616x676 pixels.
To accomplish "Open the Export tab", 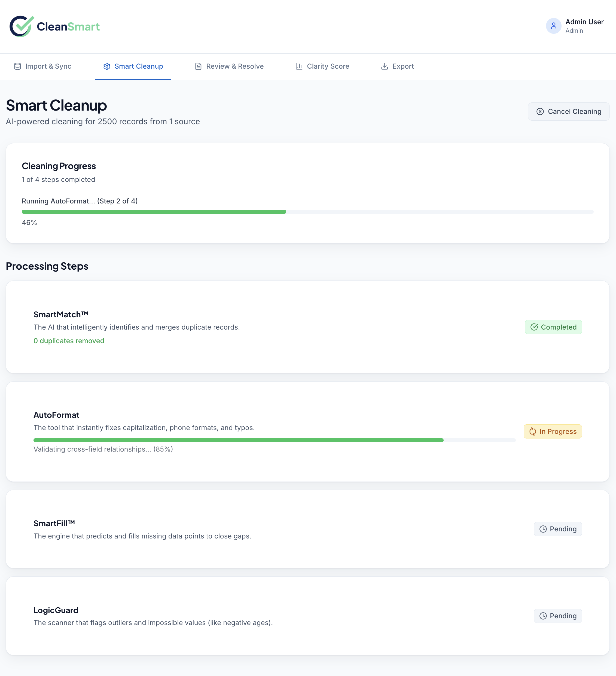I will click(x=397, y=66).
